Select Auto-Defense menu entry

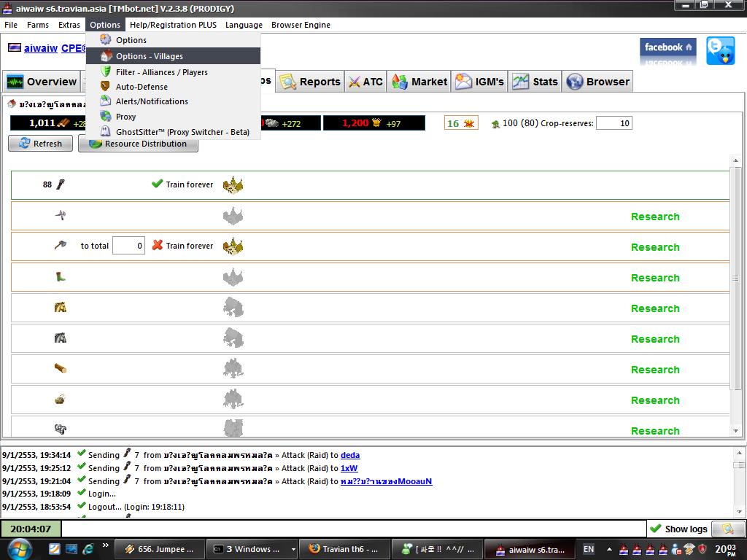[x=174, y=87]
